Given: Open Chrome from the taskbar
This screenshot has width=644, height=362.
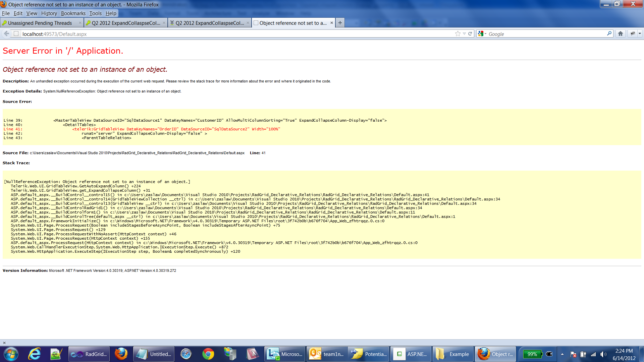Looking at the screenshot, I should [x=208, y=354].
